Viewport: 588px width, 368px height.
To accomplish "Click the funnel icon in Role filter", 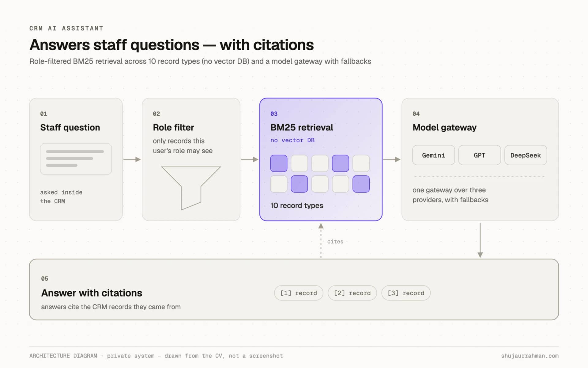I will point(191,188).
